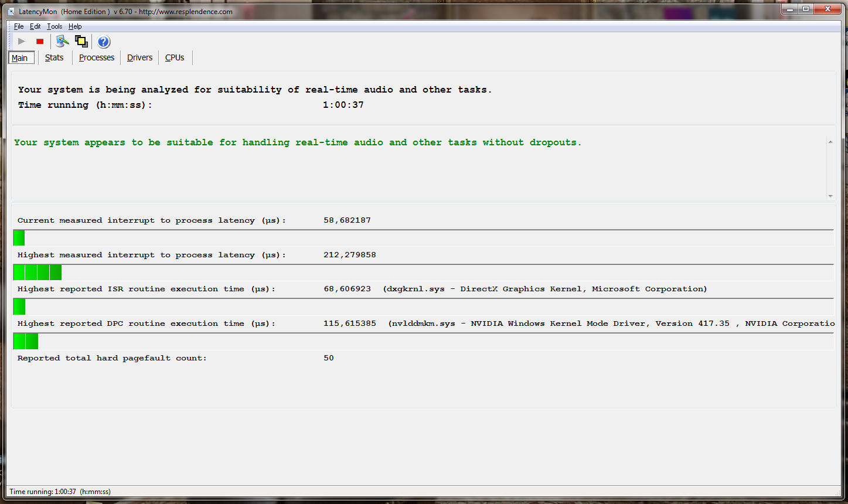848x504 pixels.
Task: Open the Edit menu
Action: pyautogui.click(x=35, y=26)
